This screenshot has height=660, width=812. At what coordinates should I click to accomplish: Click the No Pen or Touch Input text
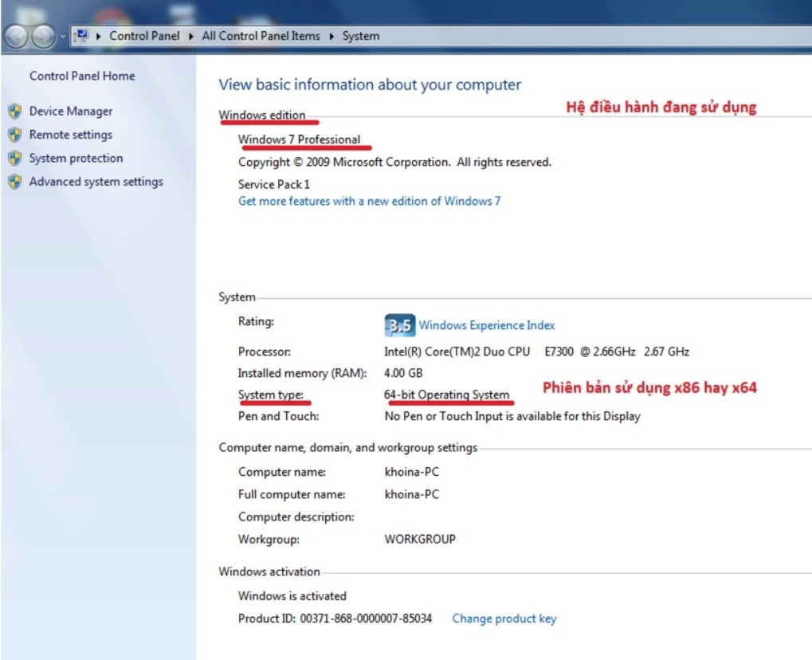pyautogui.click(x=512, y=417)
